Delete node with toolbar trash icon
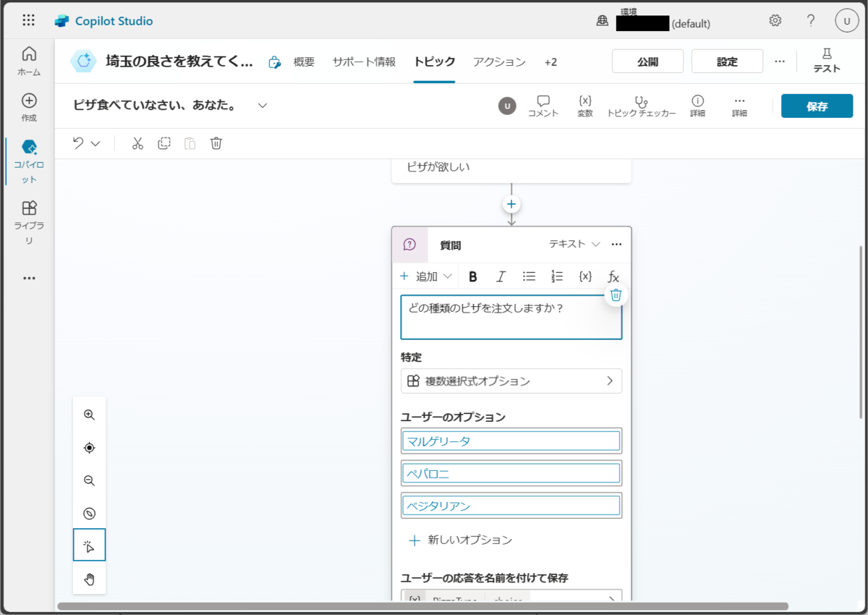Viewport: 868px width, 615px height. click(216, 143)
